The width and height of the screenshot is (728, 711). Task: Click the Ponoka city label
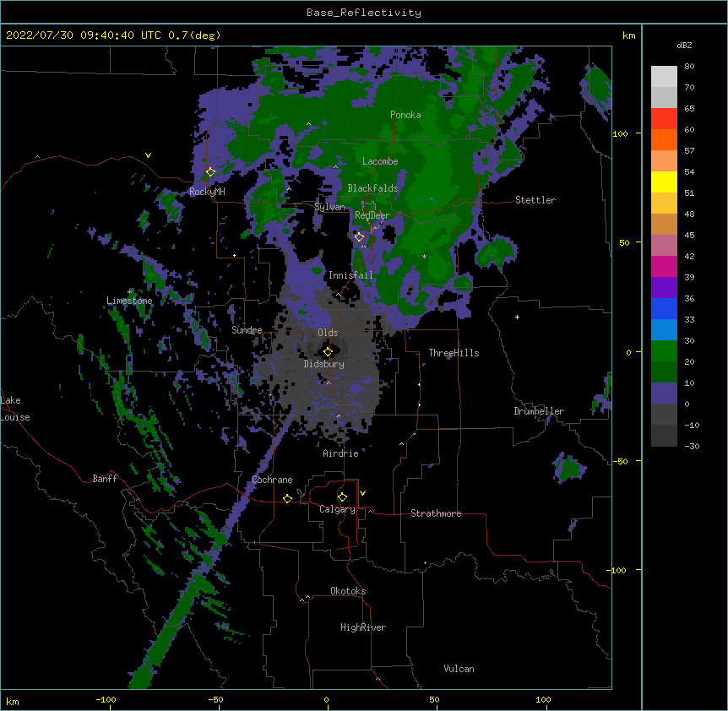click(x=405, y=115)
